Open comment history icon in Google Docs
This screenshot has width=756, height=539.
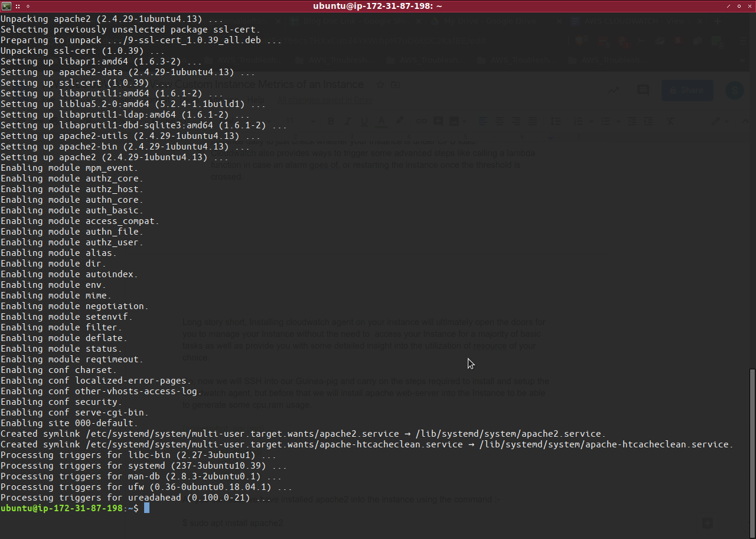tap(643, 90)
